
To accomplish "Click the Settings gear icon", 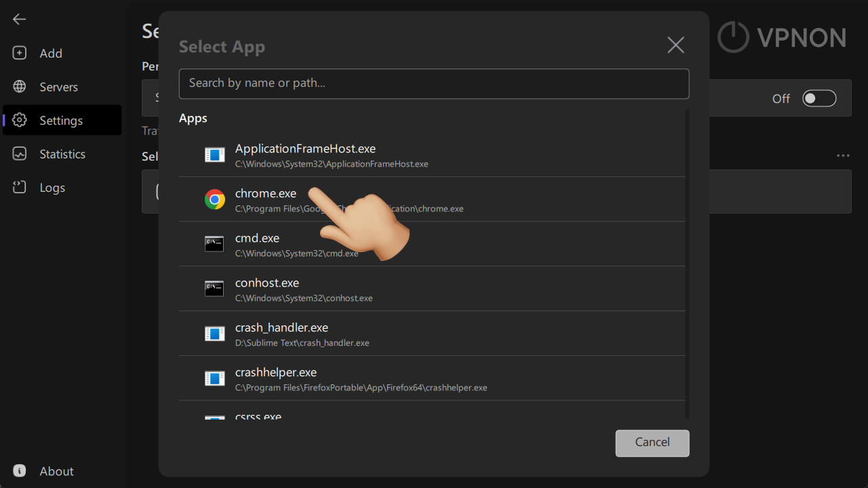I will click(19, 120).
